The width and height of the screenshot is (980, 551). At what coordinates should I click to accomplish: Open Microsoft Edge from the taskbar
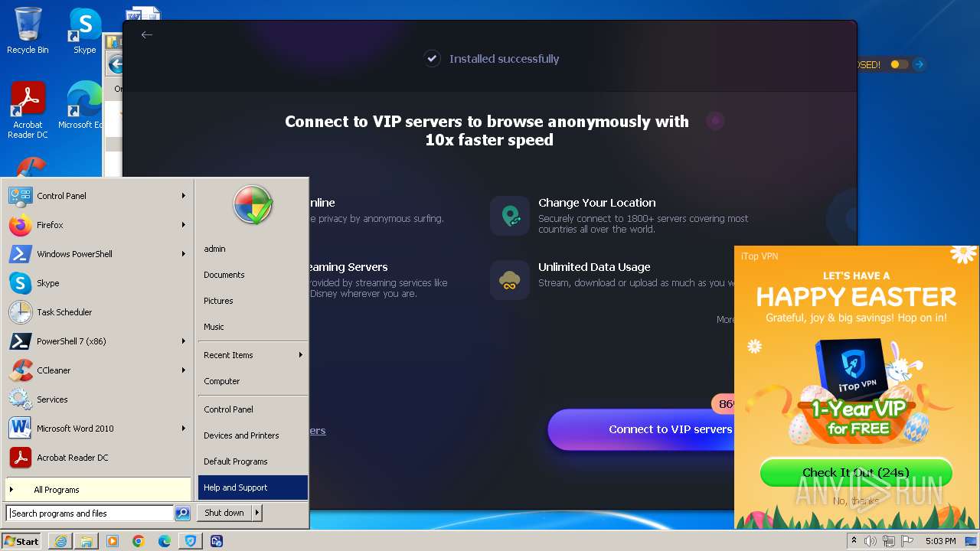point(165,541)
